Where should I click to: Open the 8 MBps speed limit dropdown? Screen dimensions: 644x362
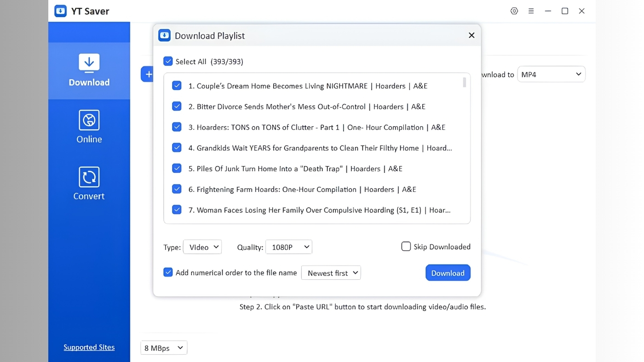pos(164,348)
